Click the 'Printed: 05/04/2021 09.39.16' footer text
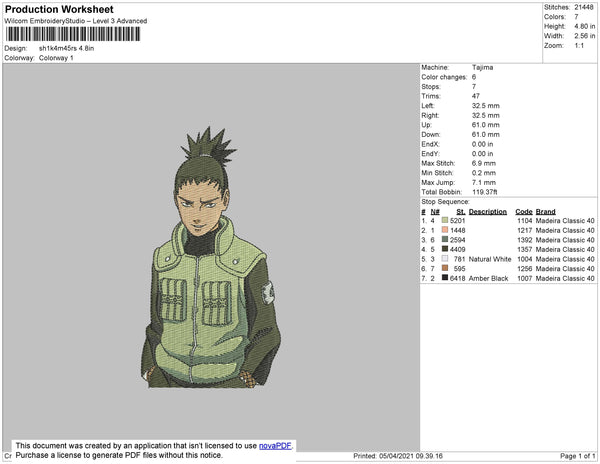600x464 pixels. (x=398, y=456)
